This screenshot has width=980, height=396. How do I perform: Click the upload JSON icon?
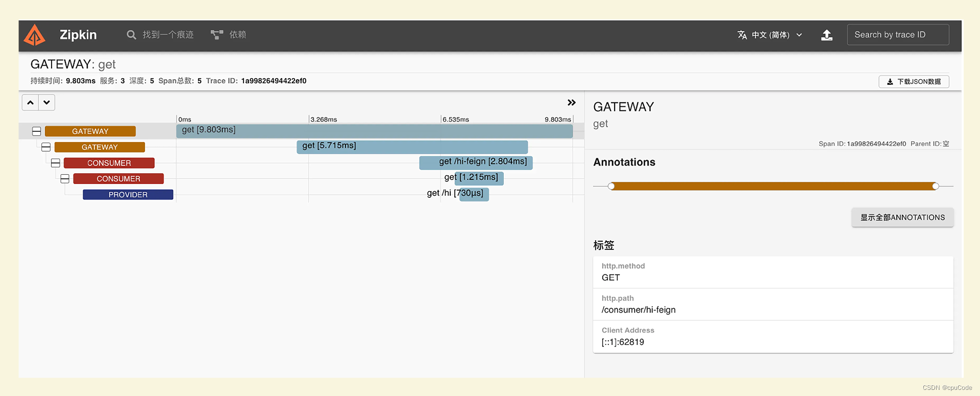(827, 35)
